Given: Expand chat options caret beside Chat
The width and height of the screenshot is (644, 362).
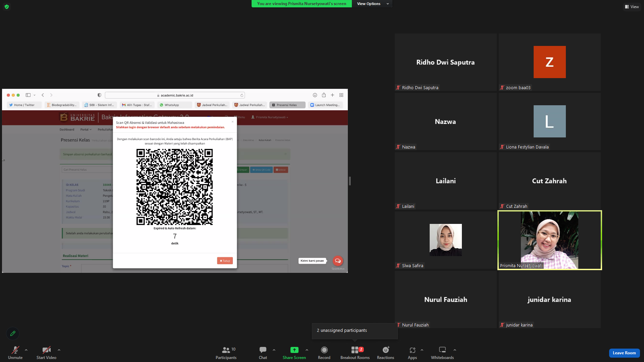Looking at the screenshot, I should [x=274, y=350].
